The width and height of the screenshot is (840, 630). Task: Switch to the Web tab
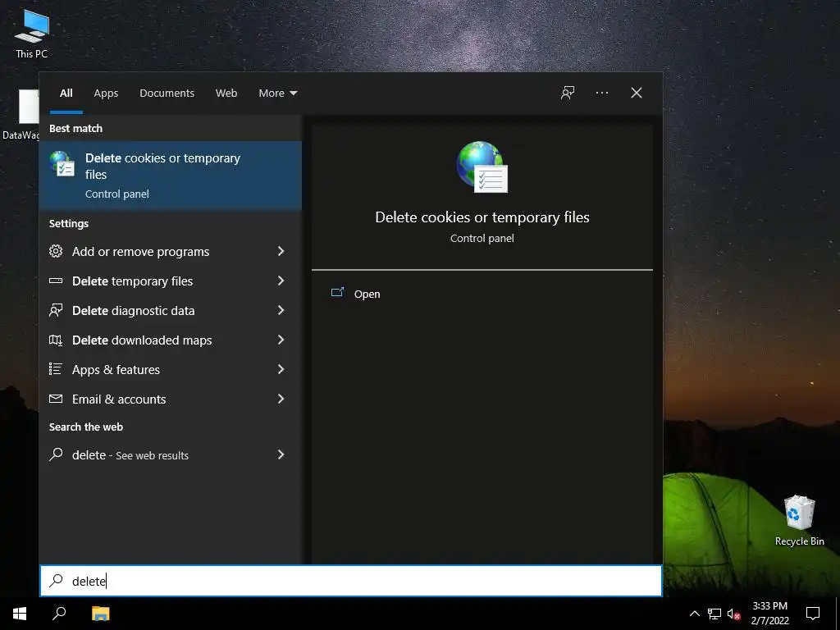click(226, 93)
